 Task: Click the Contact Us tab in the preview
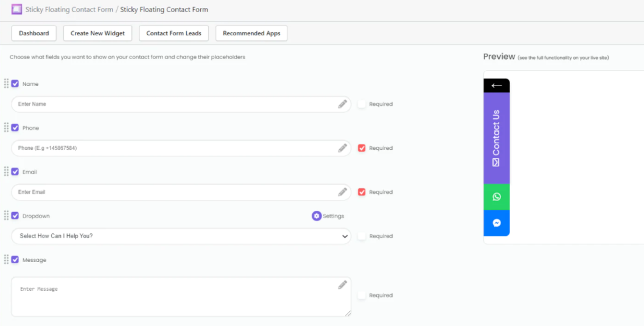tap(497, 138)
